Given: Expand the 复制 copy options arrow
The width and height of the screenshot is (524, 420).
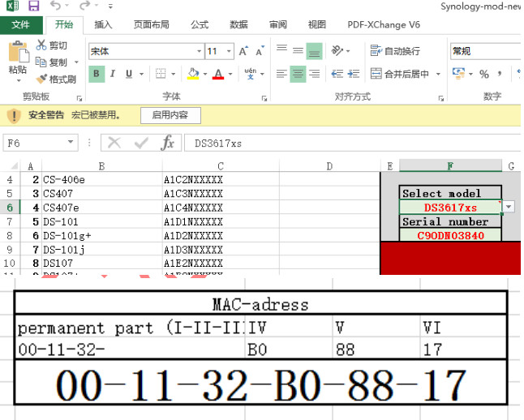Looking at the screenshot, I should 76,62.
